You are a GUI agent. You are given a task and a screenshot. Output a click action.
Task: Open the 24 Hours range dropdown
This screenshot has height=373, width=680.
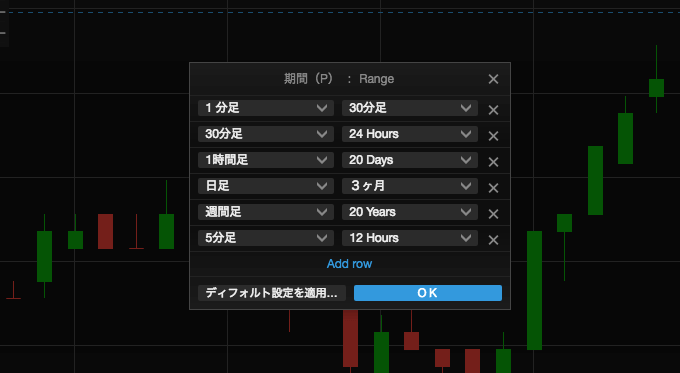tap(410, 134)
